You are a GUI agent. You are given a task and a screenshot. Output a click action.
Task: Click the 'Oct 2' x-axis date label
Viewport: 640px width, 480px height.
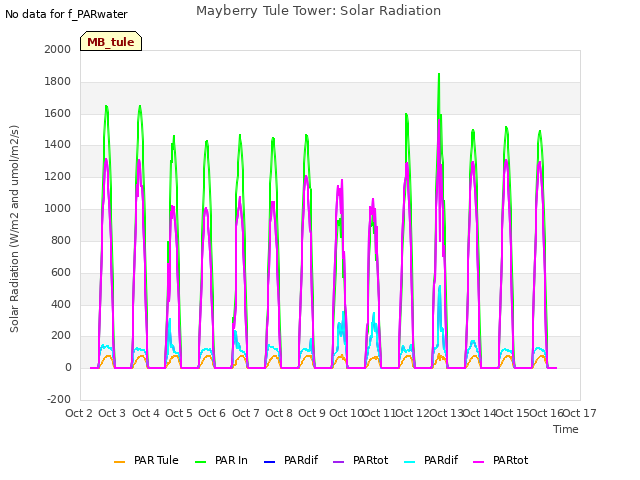tap(79, 413)
